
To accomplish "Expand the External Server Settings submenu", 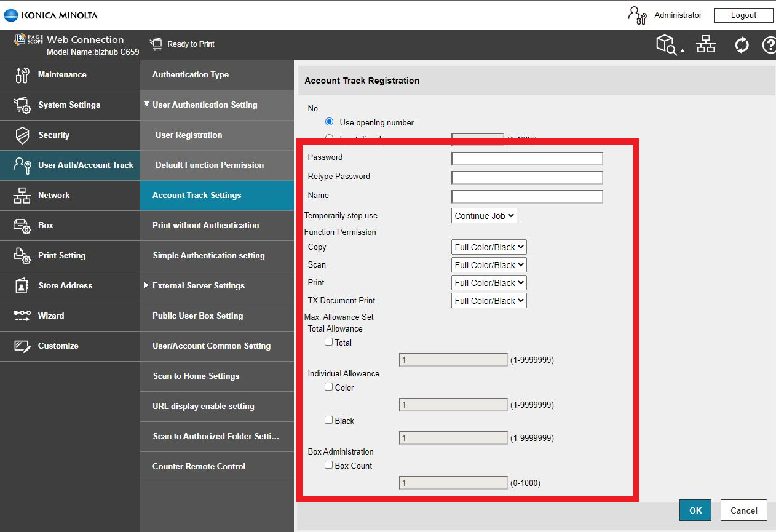I will pyautogui.click(x=198, y=286).
